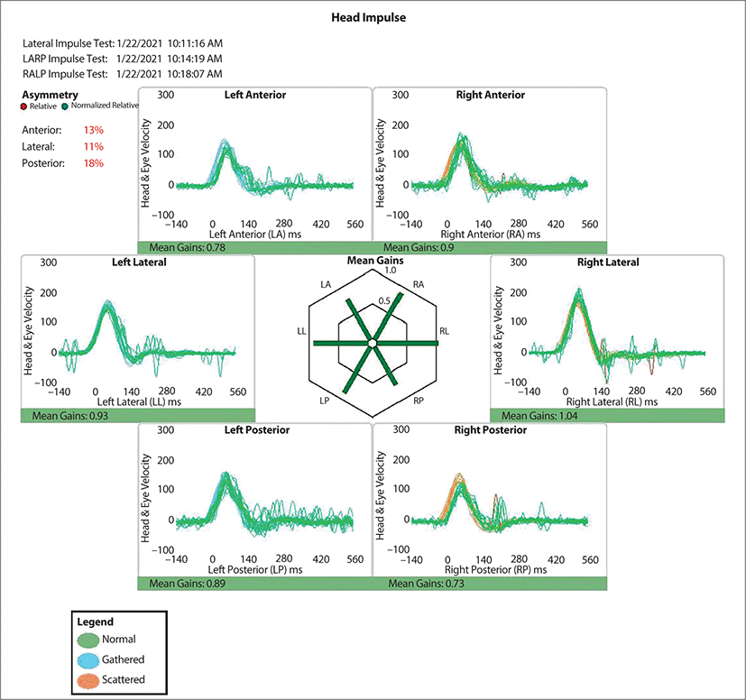Open the Left Anterior velocity trace plot

click(x=254, y=164)
